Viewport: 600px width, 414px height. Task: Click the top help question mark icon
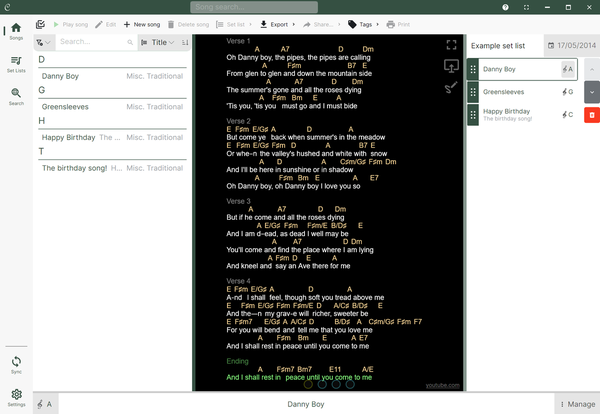coord(505,7)
